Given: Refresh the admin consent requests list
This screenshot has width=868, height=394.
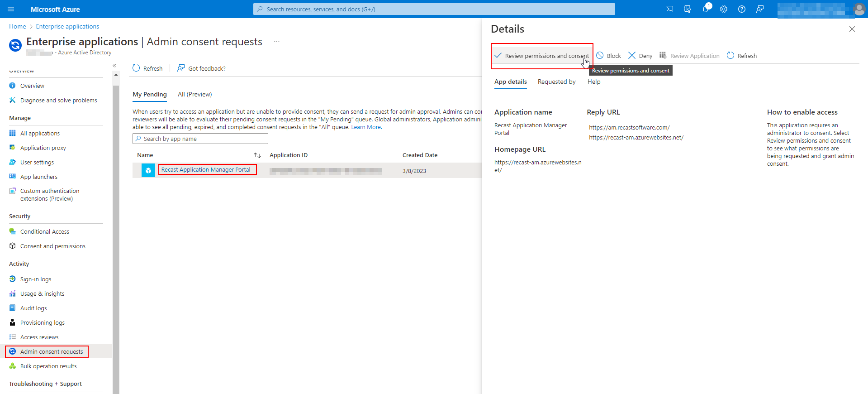Looking at the screenshot, I should pyautogui.click(x=147, y=68).
